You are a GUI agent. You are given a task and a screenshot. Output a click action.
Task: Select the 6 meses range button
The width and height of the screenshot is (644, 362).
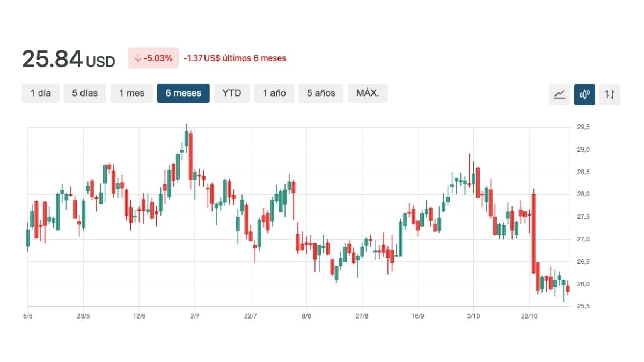tap(183, 93)
